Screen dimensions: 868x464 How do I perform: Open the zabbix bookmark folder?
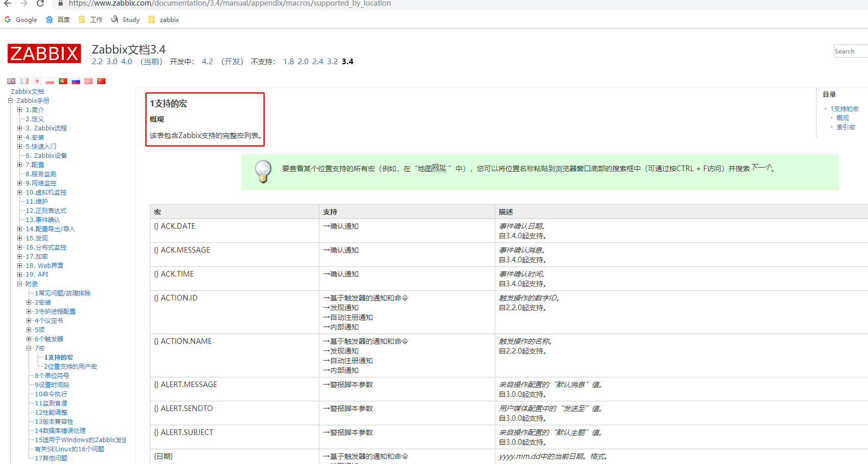164,19
